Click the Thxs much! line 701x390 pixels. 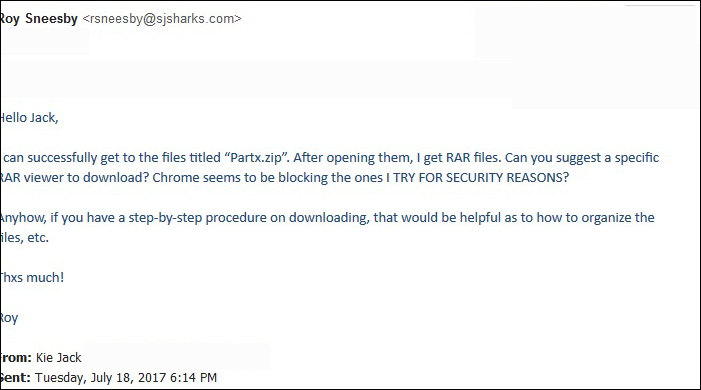point(32,278)
